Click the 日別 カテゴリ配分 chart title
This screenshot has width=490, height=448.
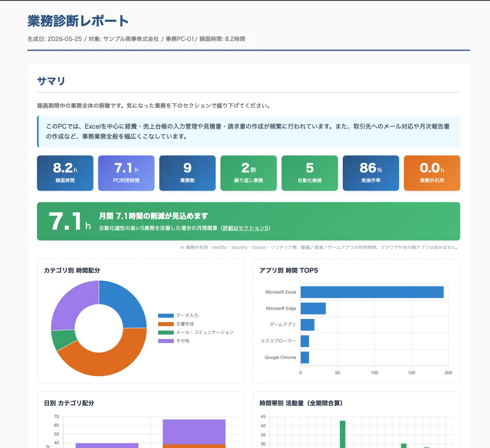point(69,403)
